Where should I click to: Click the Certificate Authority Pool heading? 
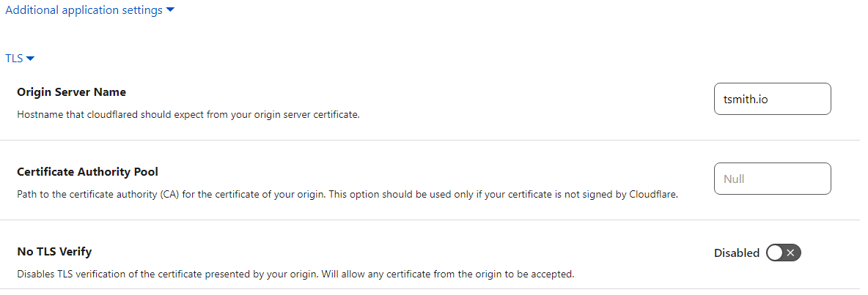87,172
